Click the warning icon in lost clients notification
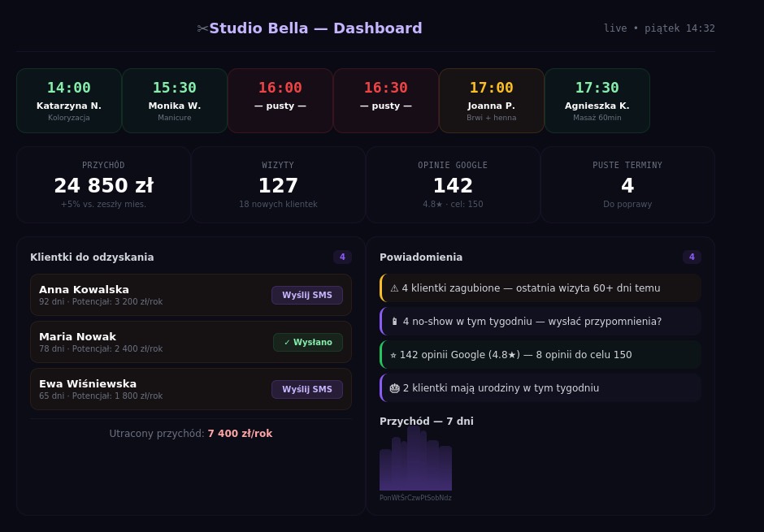Viewport: 764px width, 532px height. 394,288
